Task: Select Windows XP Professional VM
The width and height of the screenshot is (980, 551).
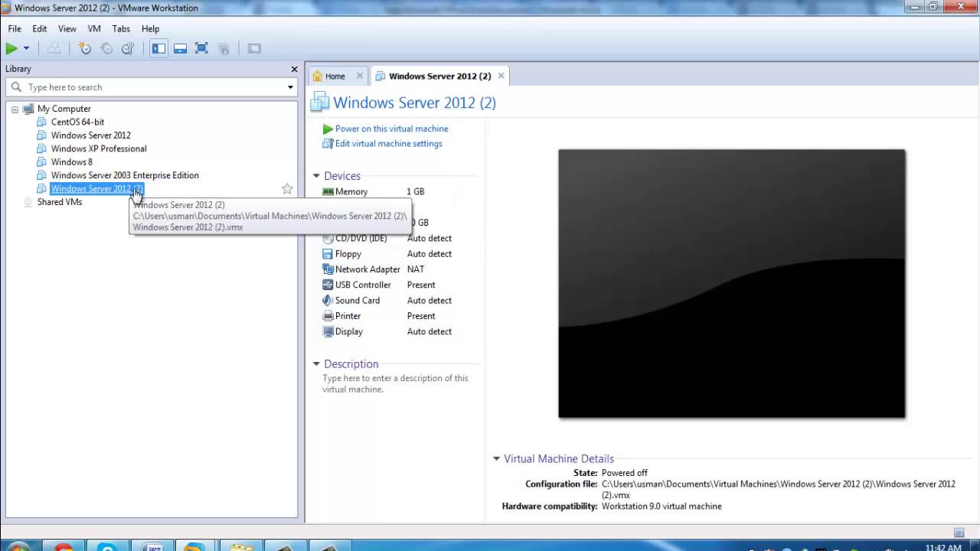Action: pyautogui.click(x=98, y=148)
